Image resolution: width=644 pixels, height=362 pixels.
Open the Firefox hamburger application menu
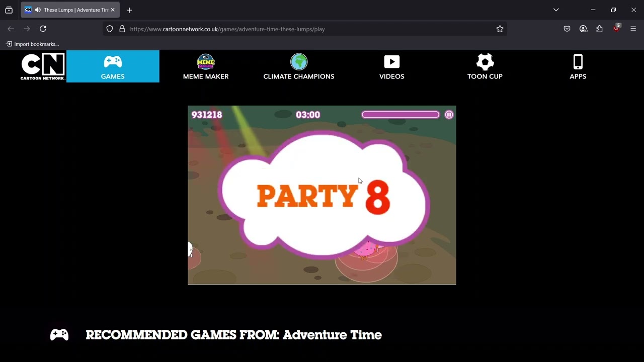point(633,29)
